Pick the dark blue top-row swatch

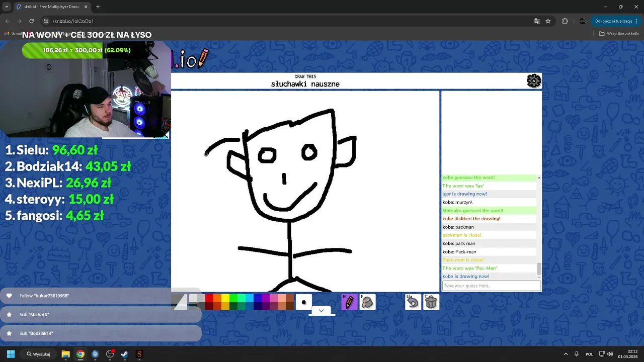pos(258,298)
